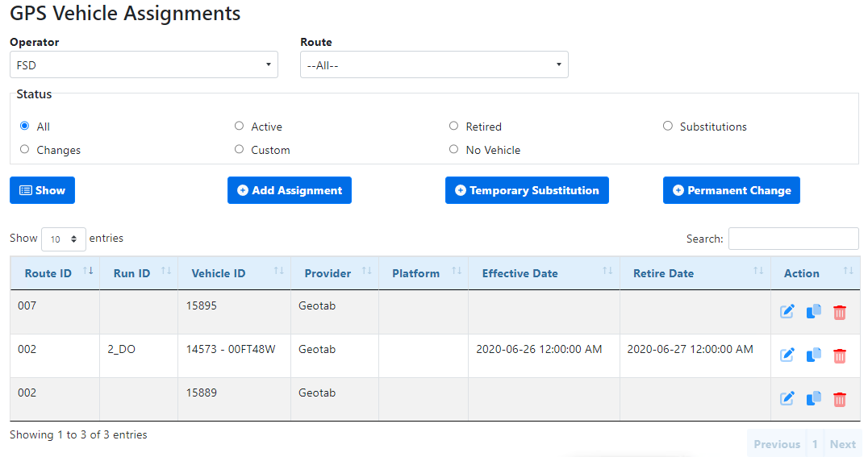The height and width of the screenshot is (457, 868).
Task: Delete the vehicle 15895 assignment
Action: 840,312
